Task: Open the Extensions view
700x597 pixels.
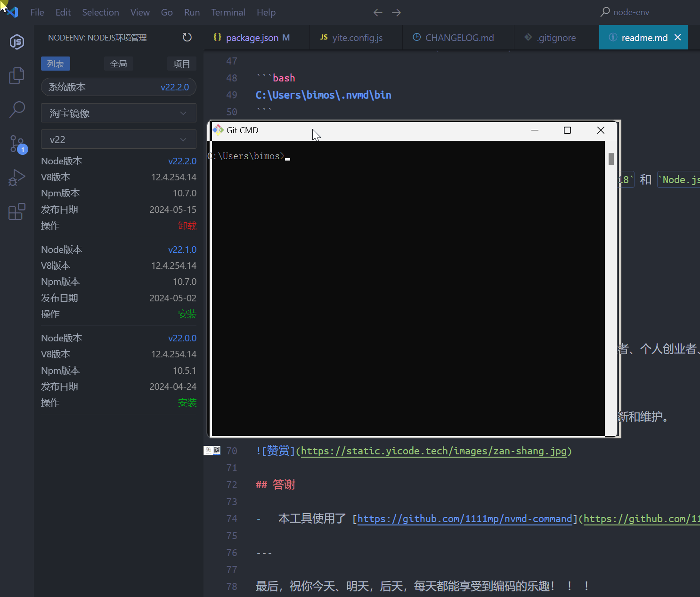Action: [17, 211]
